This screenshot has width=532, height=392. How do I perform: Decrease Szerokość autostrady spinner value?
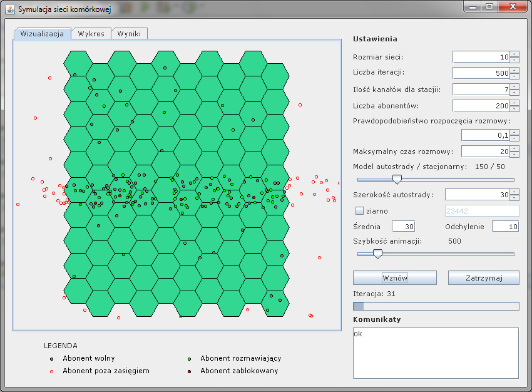514,198
